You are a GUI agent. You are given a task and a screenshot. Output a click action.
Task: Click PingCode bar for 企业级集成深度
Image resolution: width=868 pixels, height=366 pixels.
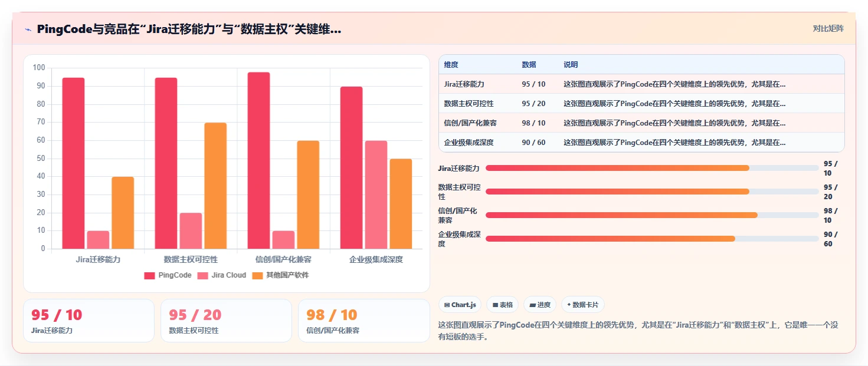pos(351,168)
